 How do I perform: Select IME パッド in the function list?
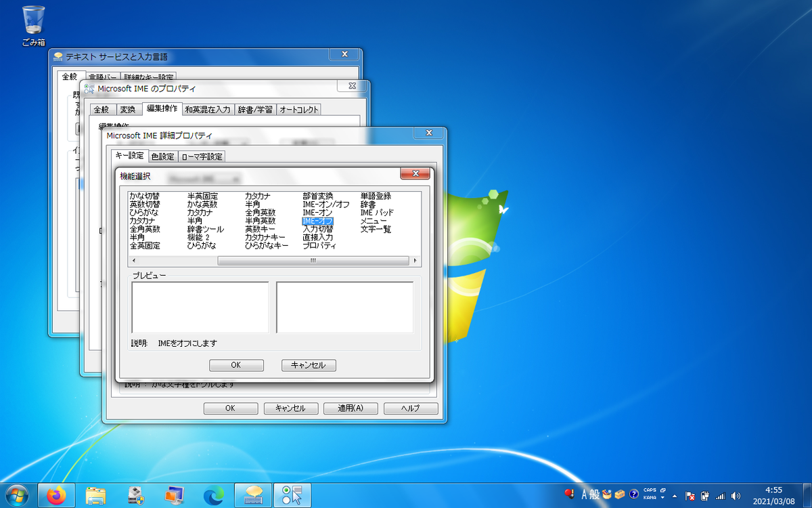[x=377, y=213]
